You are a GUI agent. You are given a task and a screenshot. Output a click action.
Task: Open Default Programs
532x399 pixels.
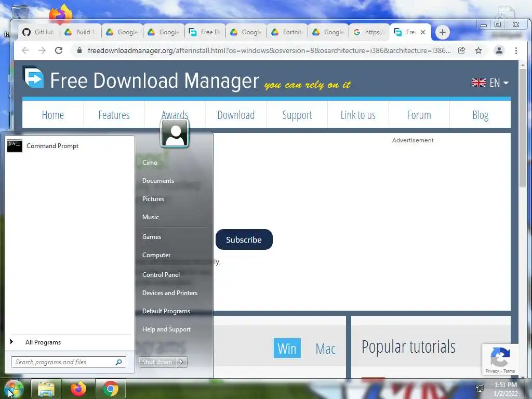[166, 311]
